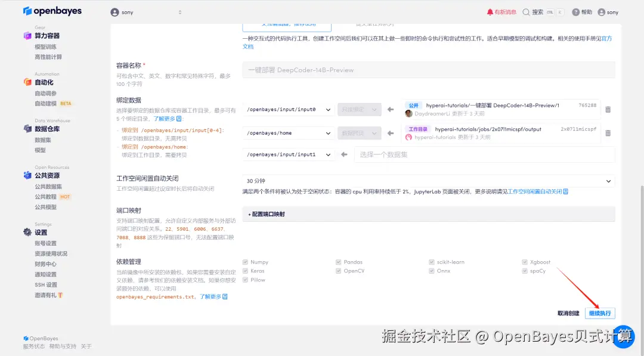Viewport: 644px width, 356px height.
Task: Delete the DeepCoder-14B-Preview/1 data binding
Action: tap(608, 110)
